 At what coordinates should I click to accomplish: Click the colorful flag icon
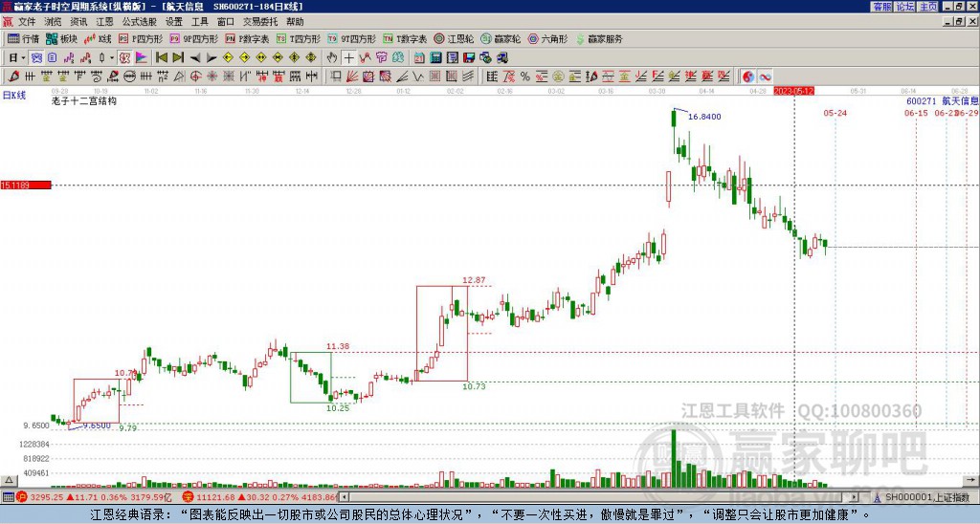(x=142, y=58)
